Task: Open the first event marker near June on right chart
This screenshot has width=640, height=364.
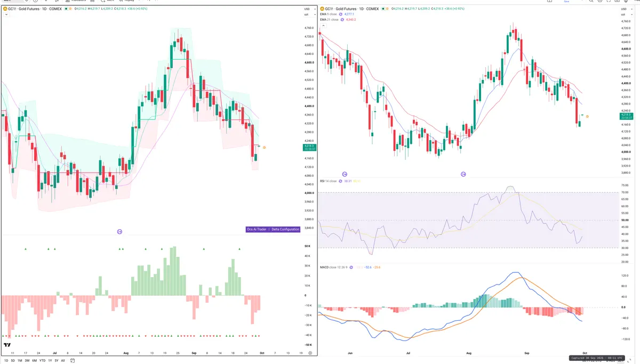Action: point(345,174)
